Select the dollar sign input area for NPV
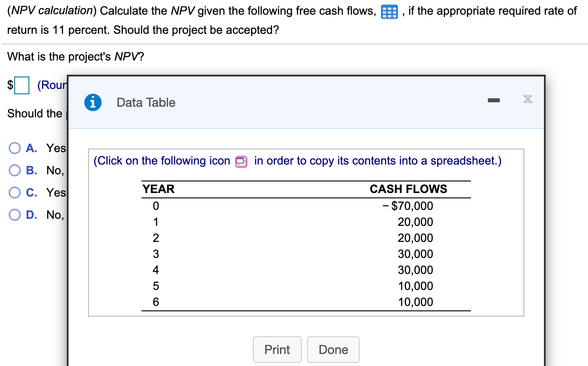 click(21, 85)
